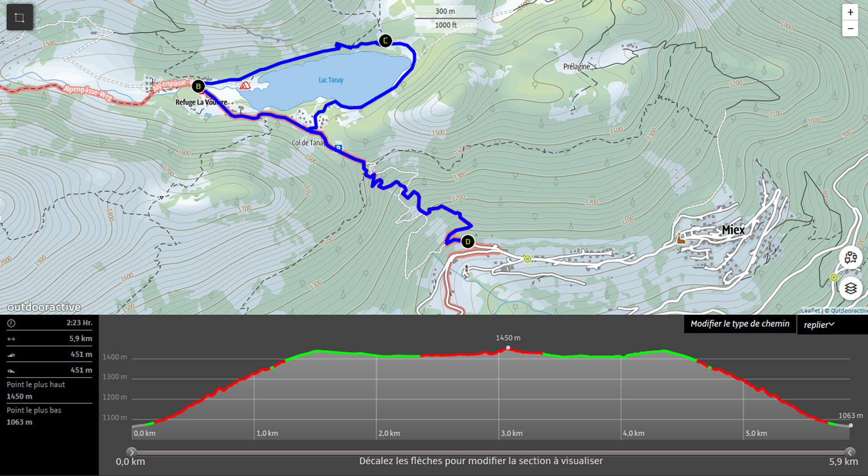The image size is (868, 476).
Task: Click the campsite tent icon by the lake
Action: 245,85
